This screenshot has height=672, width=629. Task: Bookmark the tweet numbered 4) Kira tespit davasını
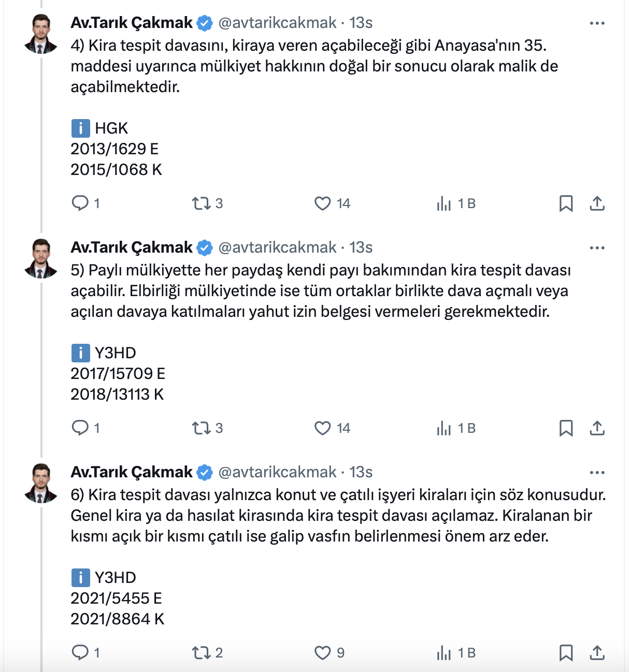click(x=566, y=203)
